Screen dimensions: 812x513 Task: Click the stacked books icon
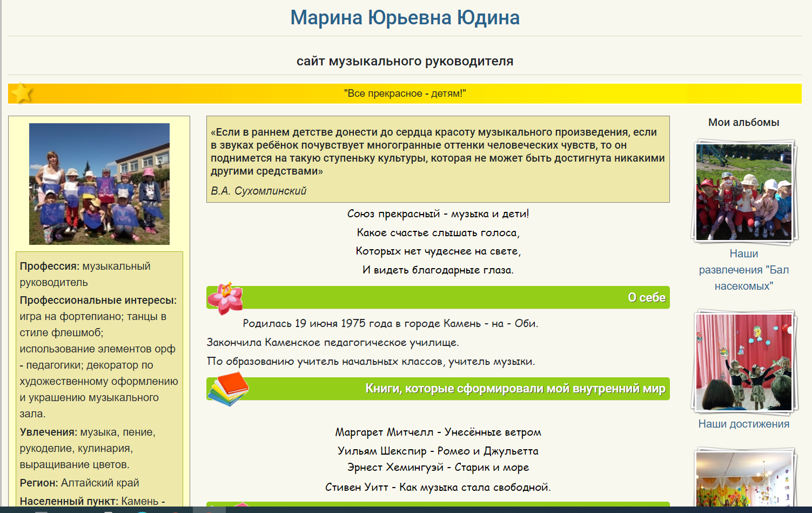click(228, 389)
